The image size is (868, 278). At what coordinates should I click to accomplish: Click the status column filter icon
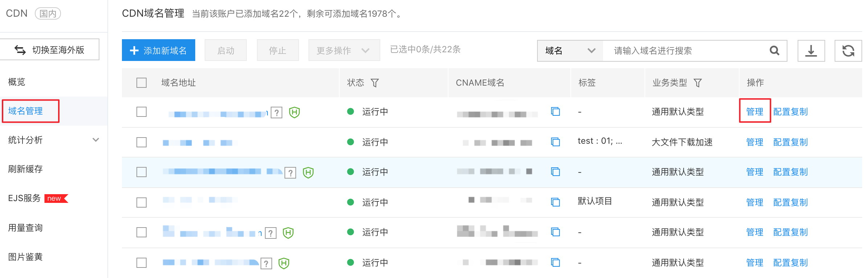[x=375, y=83]
